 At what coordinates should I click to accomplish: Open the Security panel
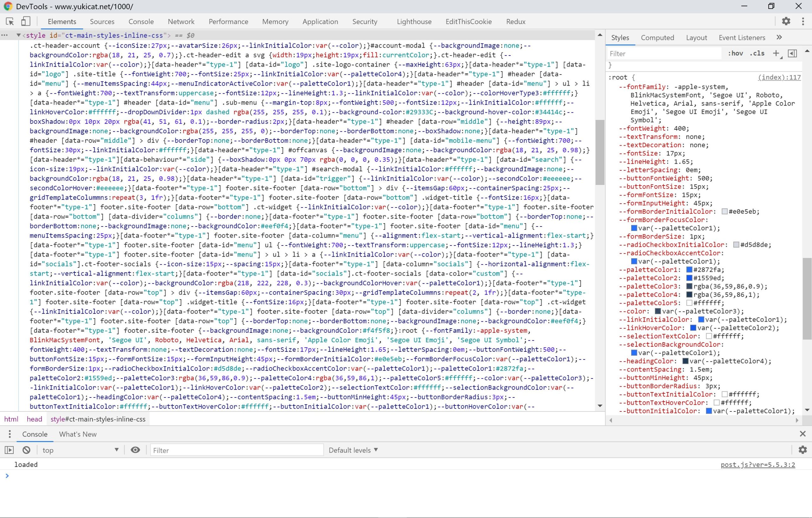point(364,22)
